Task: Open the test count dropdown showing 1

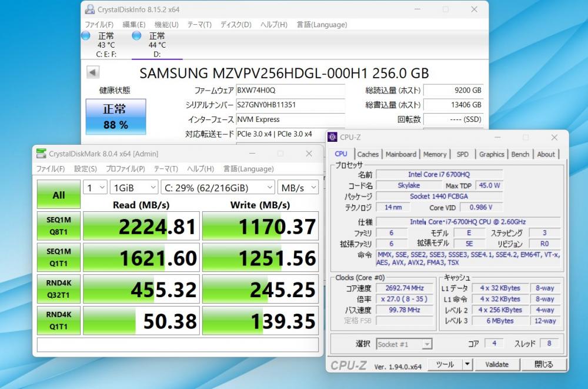Action: 95,187
